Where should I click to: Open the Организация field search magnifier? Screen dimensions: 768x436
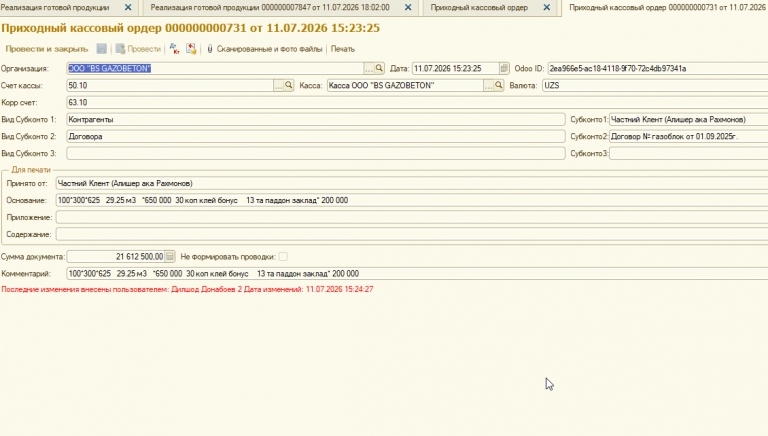tap(379, 69)
